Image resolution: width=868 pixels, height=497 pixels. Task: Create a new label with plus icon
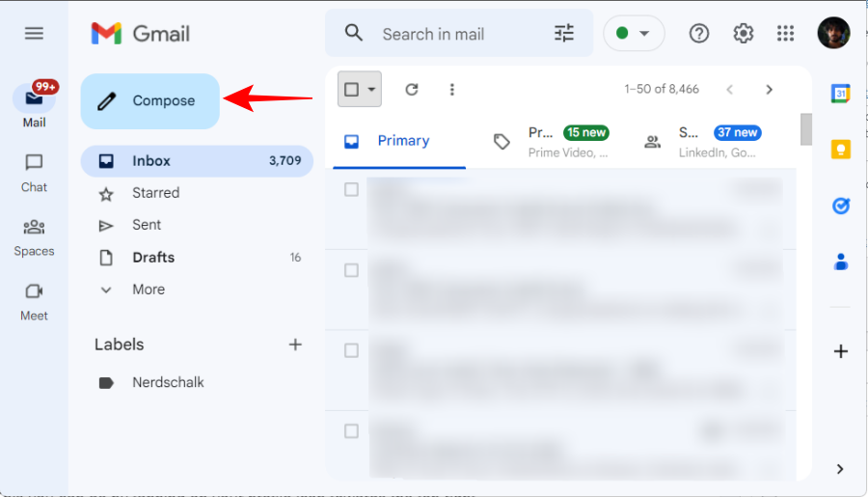point(295,345)
